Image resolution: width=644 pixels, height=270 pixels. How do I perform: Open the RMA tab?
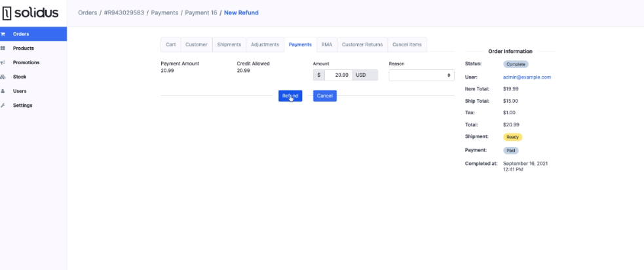327,45
